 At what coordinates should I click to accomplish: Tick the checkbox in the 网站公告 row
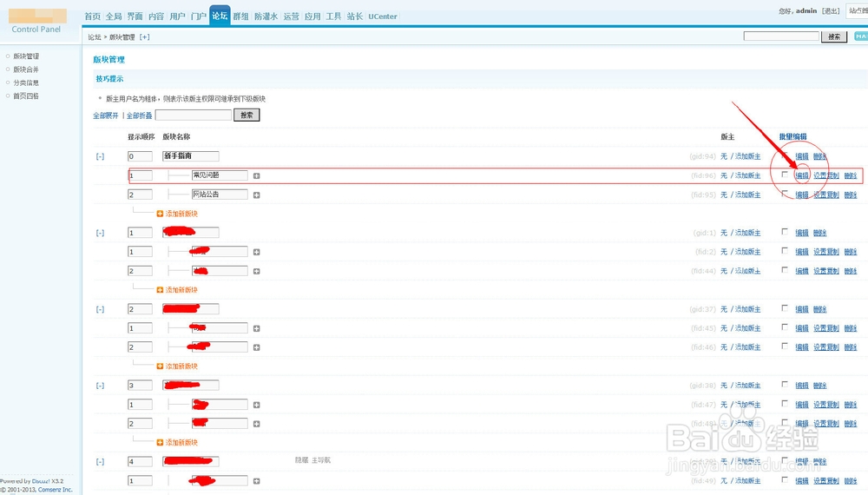click(785, 194)
